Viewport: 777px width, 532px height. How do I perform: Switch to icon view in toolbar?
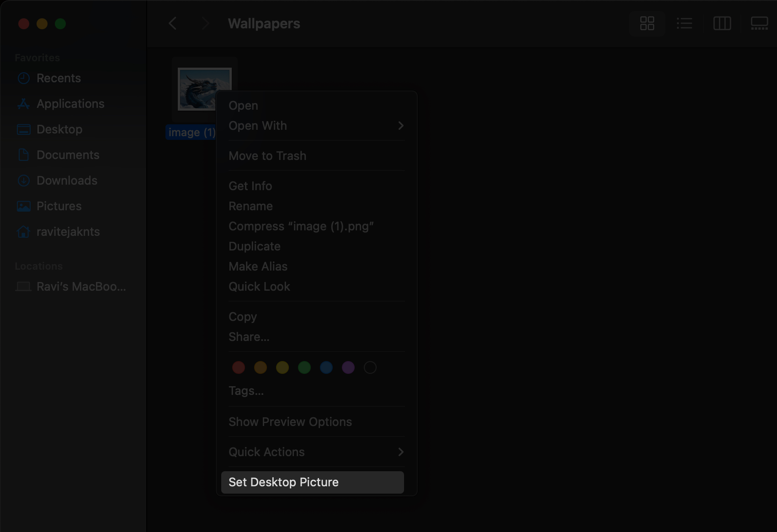[x=647, y=23]
